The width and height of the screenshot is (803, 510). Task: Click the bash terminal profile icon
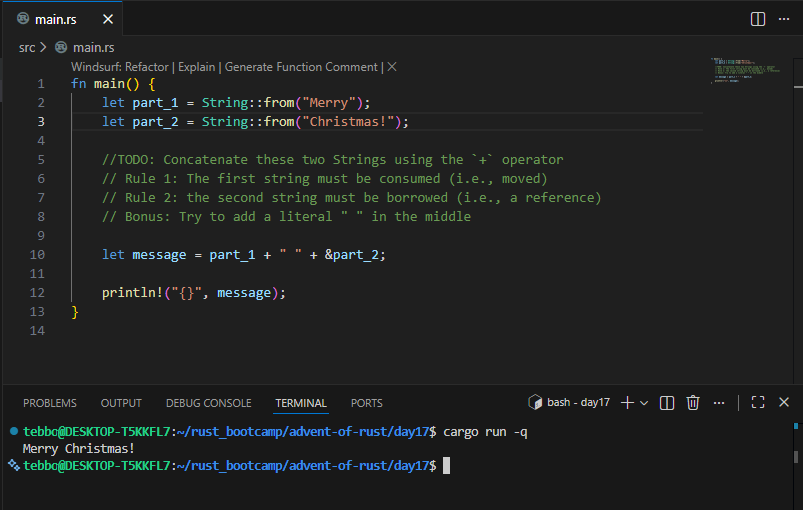[535, 402]
